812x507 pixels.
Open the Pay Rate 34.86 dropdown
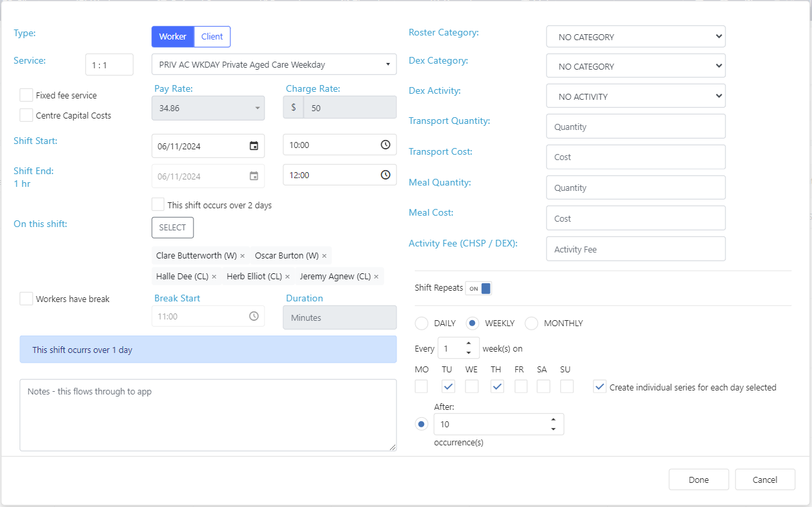tap(208, 108)
